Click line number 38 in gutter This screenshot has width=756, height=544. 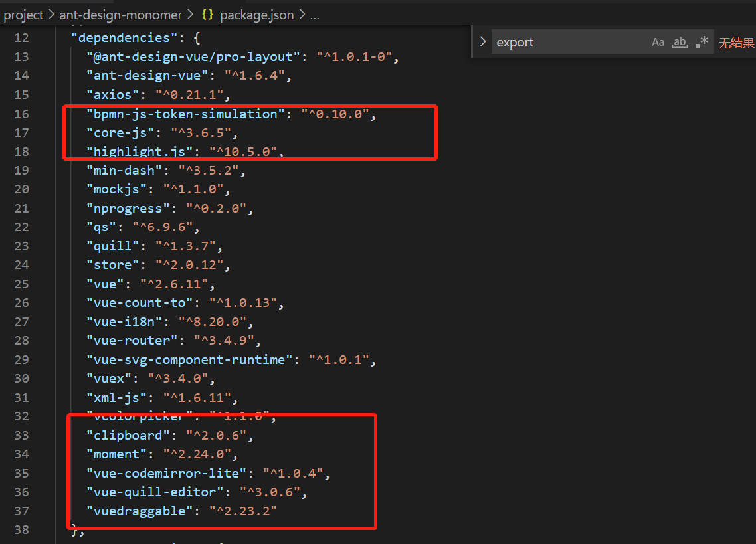tap(21, 530)
